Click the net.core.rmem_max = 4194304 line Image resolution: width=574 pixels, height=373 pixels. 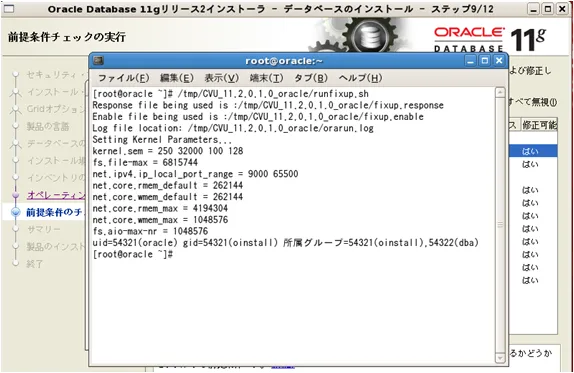160,208
